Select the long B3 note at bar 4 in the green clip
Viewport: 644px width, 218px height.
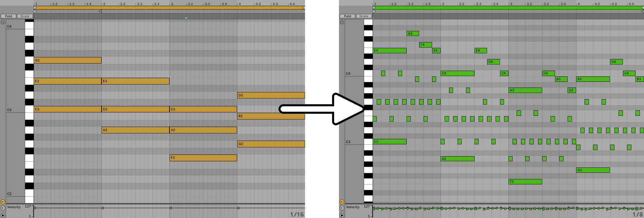click(593, 79)
